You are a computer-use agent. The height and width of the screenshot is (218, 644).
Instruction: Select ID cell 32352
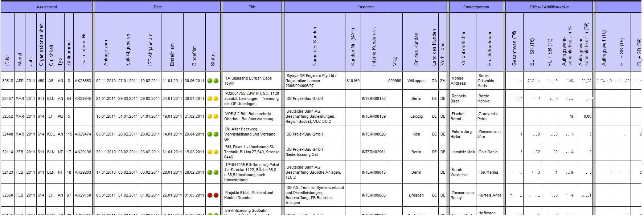7,116
